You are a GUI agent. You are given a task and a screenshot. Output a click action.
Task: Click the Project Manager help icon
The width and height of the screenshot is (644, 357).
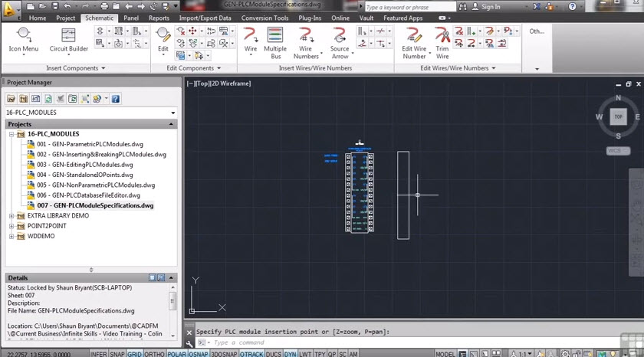pyautogui.click(x=116, y=99)
